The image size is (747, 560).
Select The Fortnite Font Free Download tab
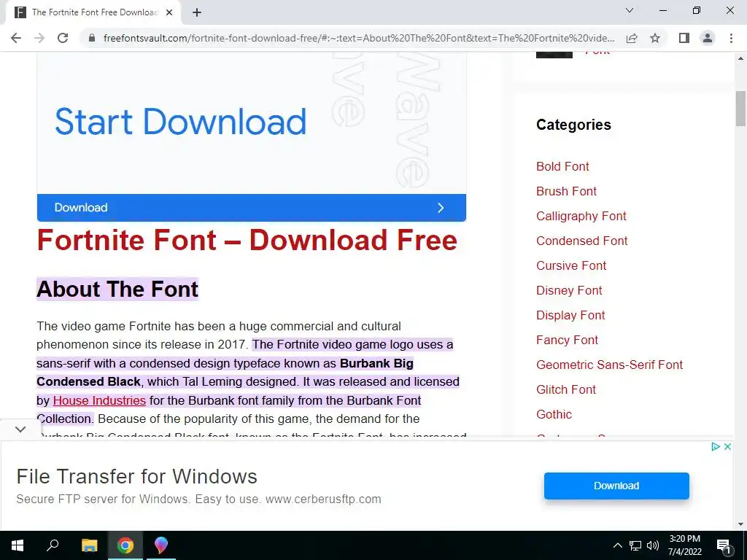pyautogui.click(x=93, y=13)
